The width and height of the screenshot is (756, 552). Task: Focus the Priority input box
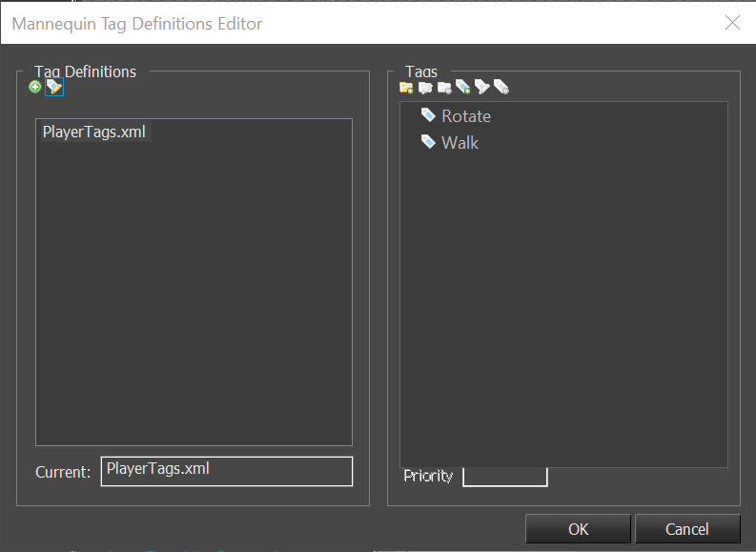504,476
